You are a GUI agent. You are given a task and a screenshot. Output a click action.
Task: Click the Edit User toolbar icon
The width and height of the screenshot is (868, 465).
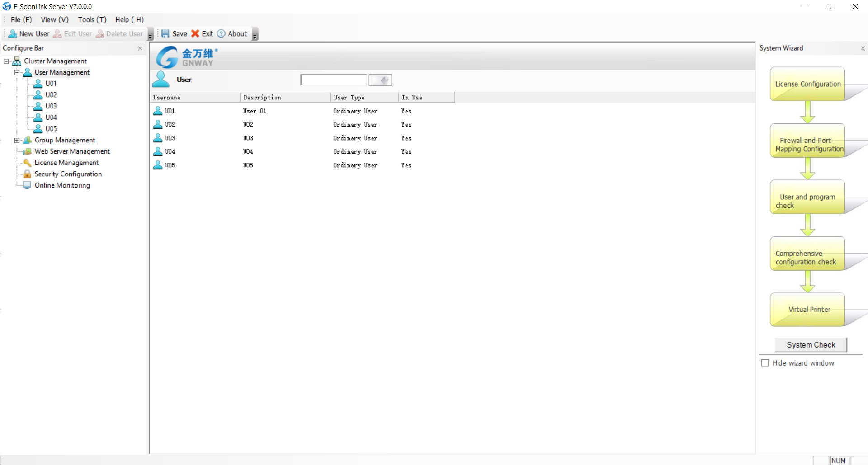(x=57, y=34)
